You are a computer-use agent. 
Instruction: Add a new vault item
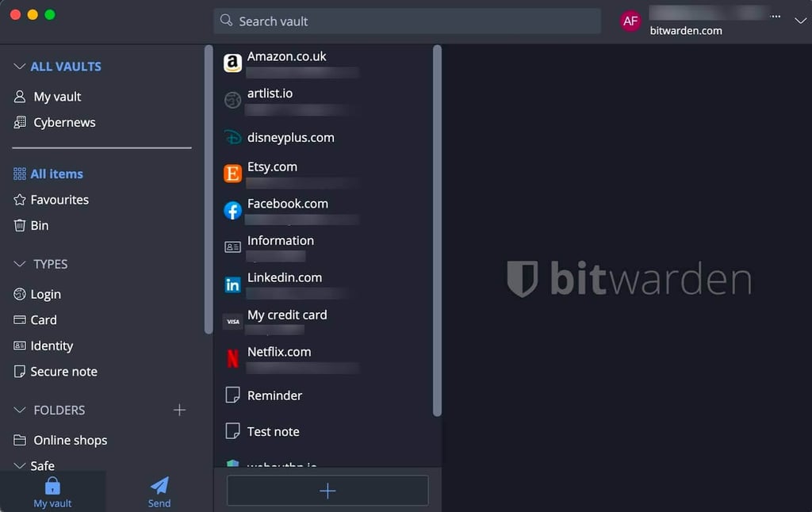(327, 491)
